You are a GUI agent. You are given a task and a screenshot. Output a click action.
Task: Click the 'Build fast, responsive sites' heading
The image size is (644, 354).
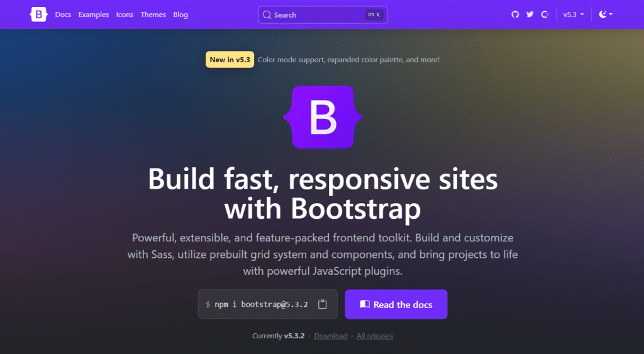point(323,194)
